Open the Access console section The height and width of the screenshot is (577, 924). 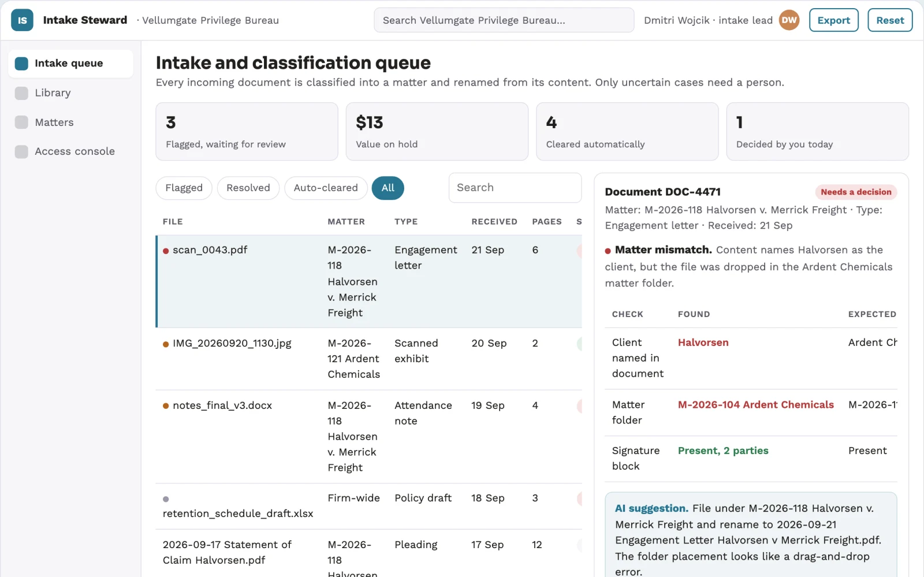point(70,151)
